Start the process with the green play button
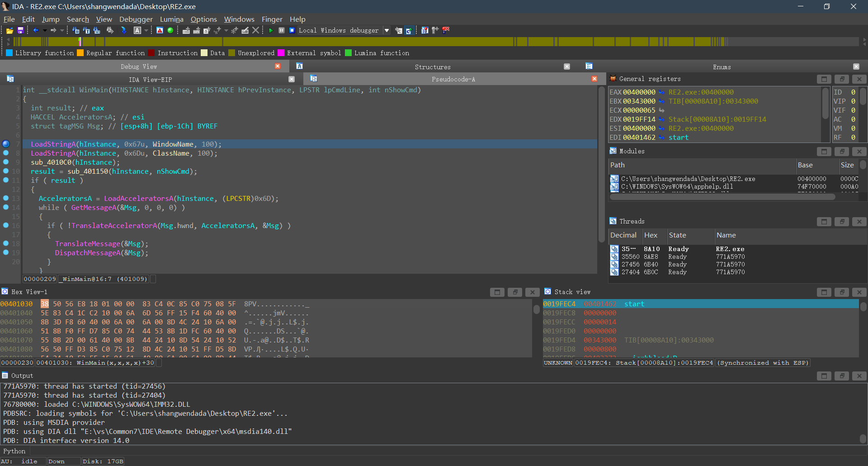 click(x=271, y=30)
